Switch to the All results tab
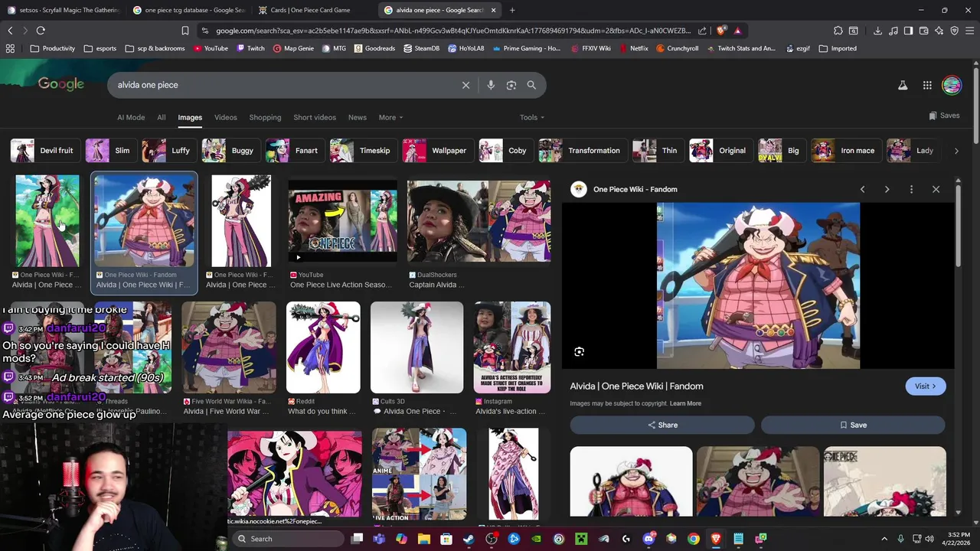The image size is (980, 551). [x=162, y=117]
